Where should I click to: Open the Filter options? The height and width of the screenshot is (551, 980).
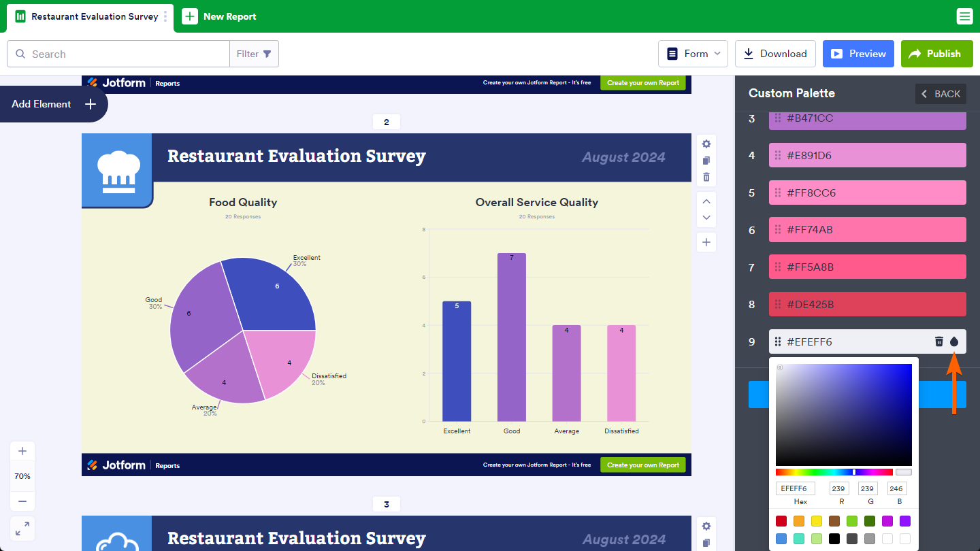click(x=254, y=54)
